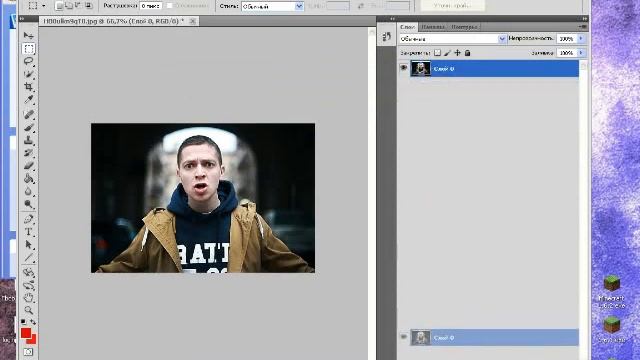640x360 pixels.
Task: Select the Dodge tool
Action: [x=28, y=204]
